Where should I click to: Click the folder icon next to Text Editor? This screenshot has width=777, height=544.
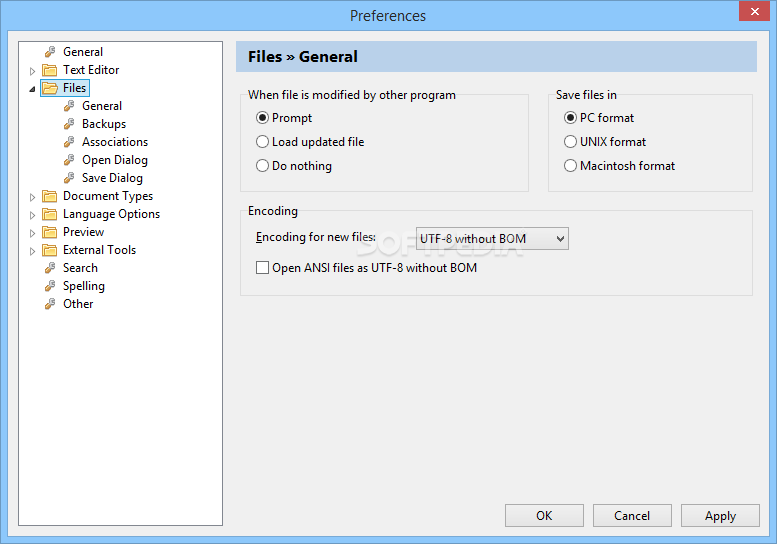click(x=50, y=70)
